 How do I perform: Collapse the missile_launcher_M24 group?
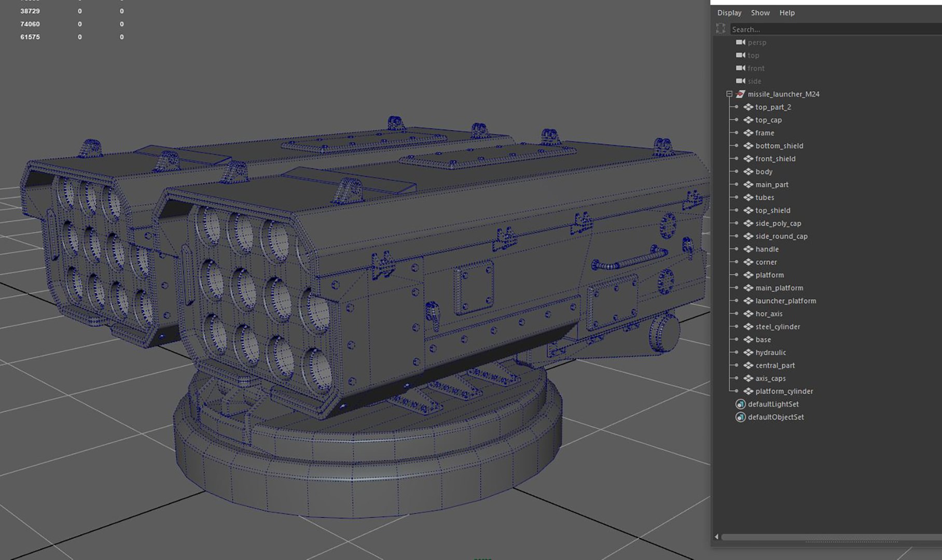coord(729,94)
